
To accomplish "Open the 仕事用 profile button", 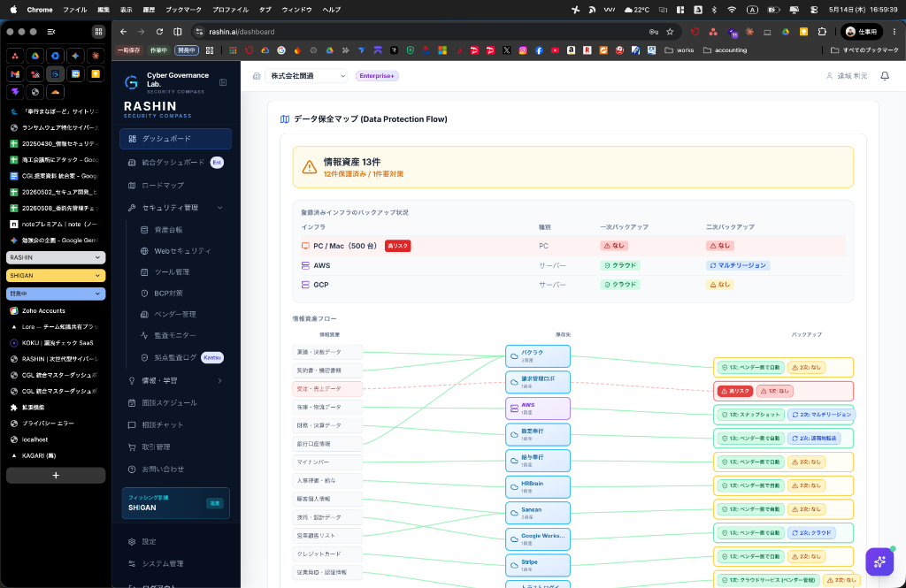I will tap(862, 32).
